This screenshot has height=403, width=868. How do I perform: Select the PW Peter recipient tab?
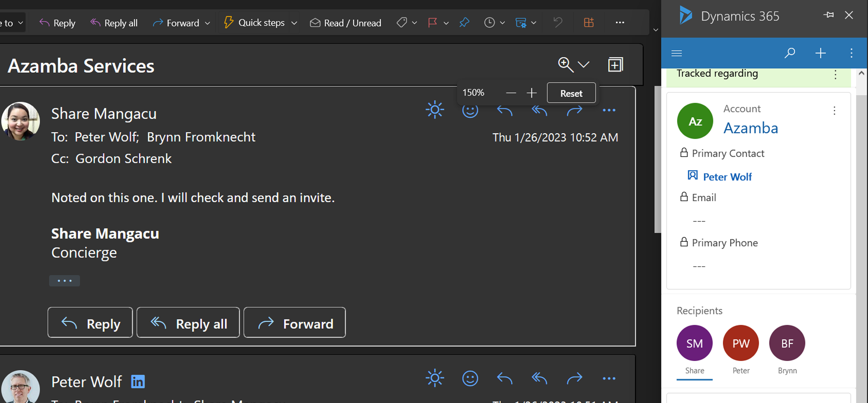tap(741, 351)
